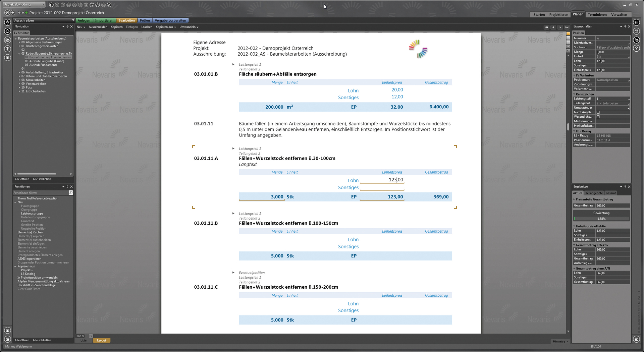Viewport: 644px width, 352px height.
Task: Click the undo icon in top toolbar
Action: 51,5
